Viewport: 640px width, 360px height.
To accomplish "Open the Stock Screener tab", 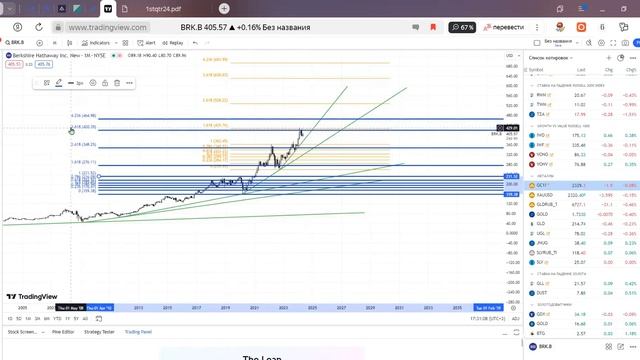I will click(x=22, y=332).
